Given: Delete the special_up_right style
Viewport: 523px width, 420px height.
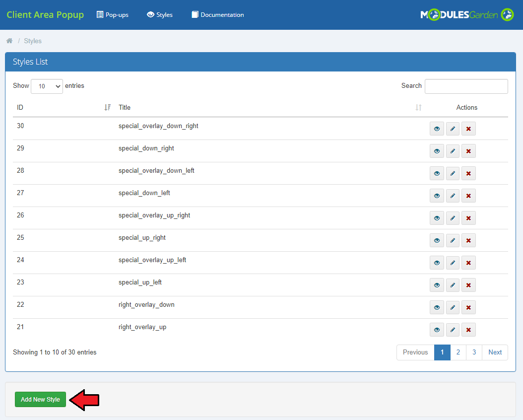Looking at the screenshot, I should (468, 240).
